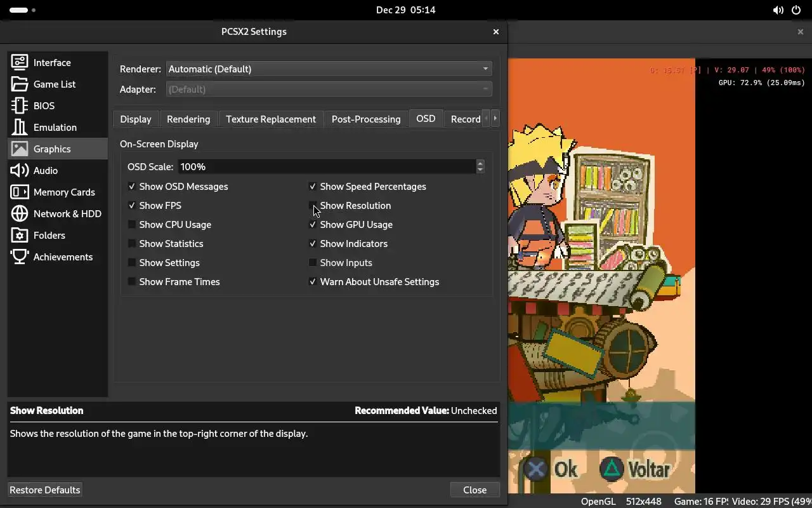Close the PCSX2 Settings window
The width and height of the screenshot is (812, 508).
(496, 32)
